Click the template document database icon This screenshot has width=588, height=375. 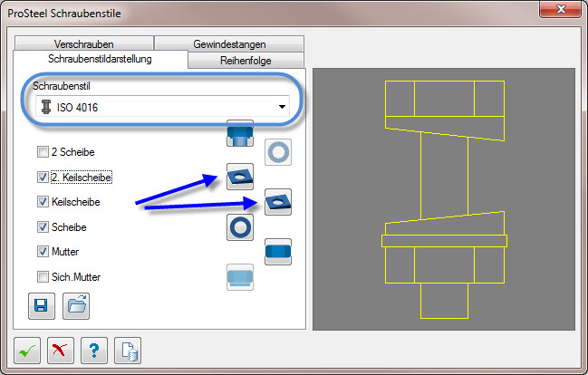(x=128, y=351)
